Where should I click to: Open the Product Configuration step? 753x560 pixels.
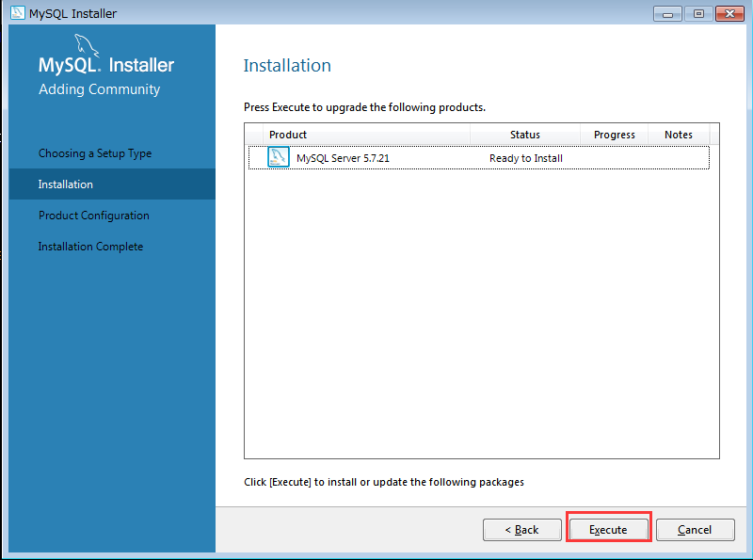click(x=93, y=216)
